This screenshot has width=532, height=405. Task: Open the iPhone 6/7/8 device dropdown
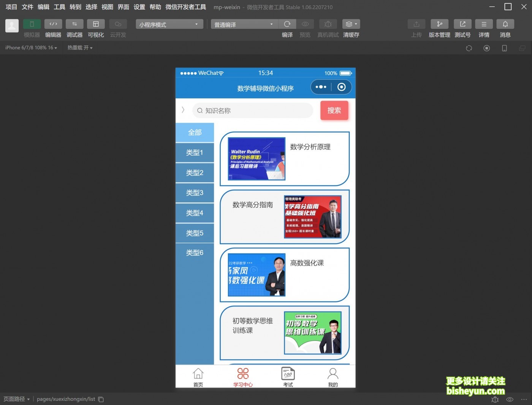point(31,48)
